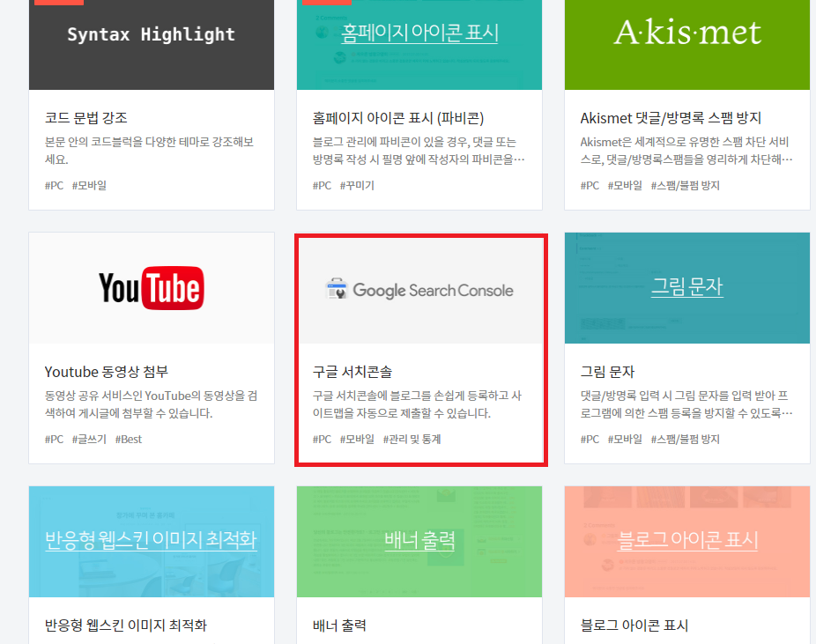
Task: Open 구글 서치콘솔 plugin title
Action: (x=352, y=372)
